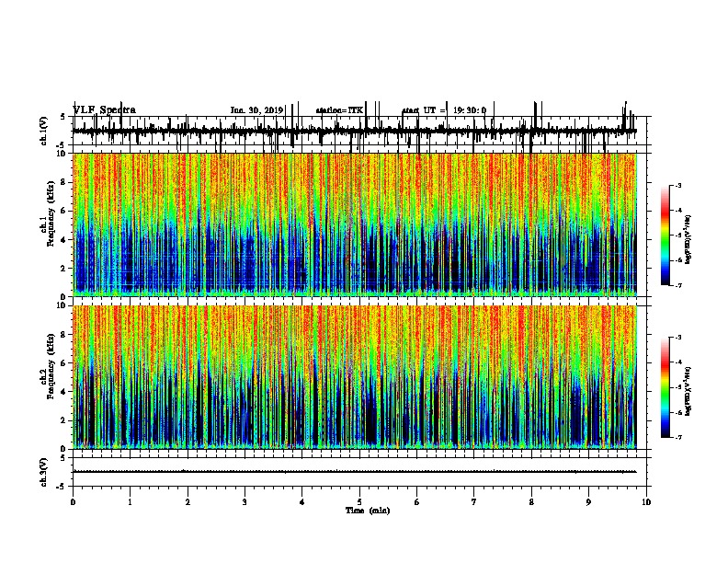Screen dimensions: 728x563
Task: Click time-axis tick label "4" at bottom
Action: (x=302, y=502)
